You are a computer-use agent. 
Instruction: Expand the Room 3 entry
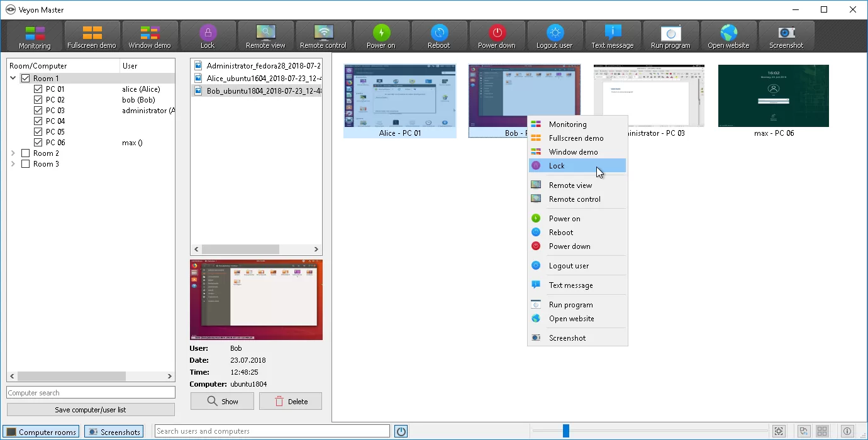click(x=13, y=163)
